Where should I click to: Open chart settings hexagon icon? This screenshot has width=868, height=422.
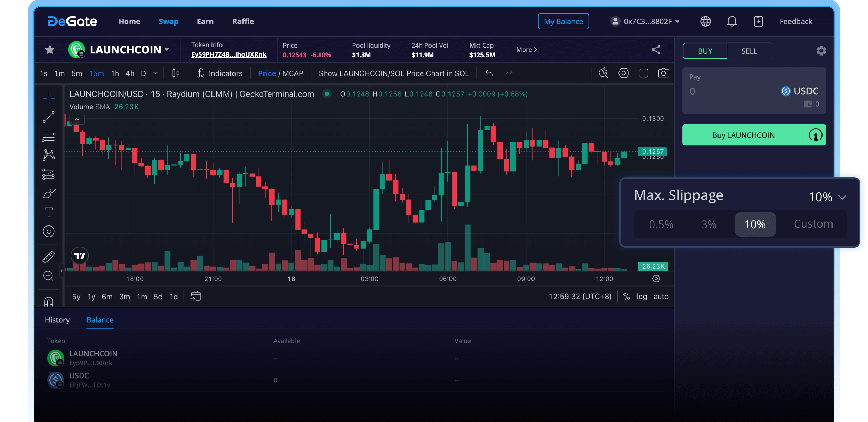pos(623,73)
